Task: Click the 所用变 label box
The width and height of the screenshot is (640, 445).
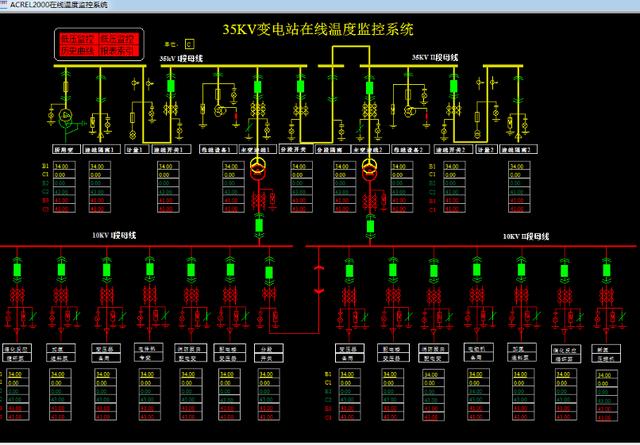Action: [x=67, y=149]
